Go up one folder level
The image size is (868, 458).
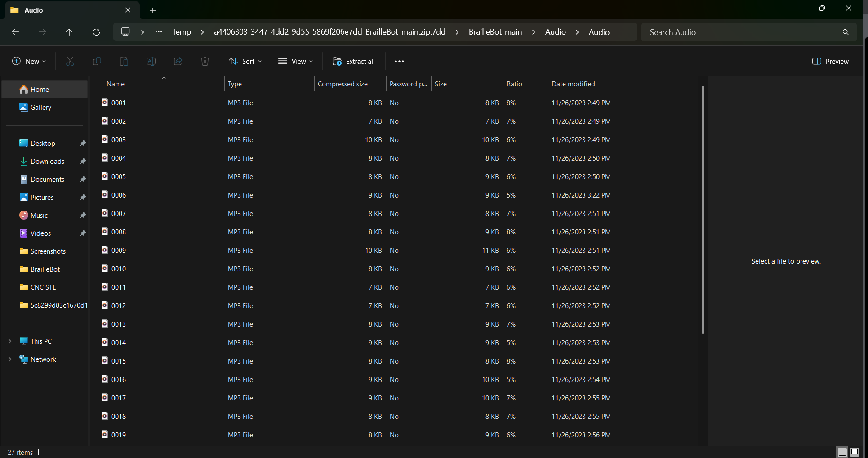click(69, 32)
